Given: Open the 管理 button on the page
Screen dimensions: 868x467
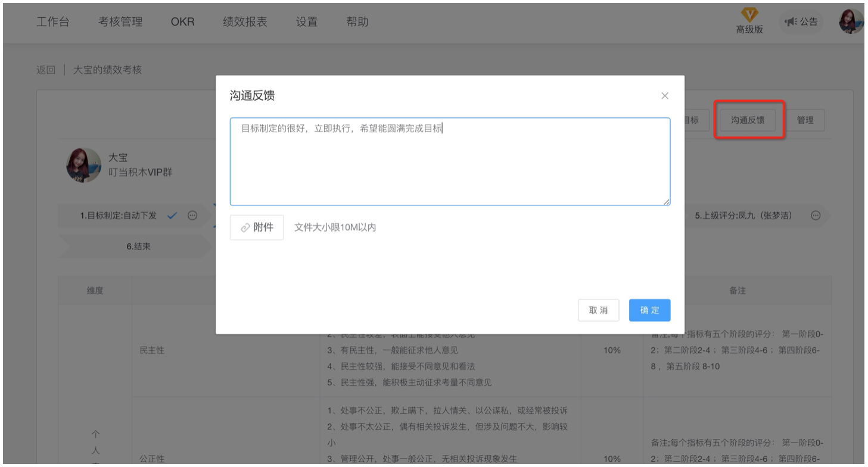Looking at the screenshot, I should [805, 120].
